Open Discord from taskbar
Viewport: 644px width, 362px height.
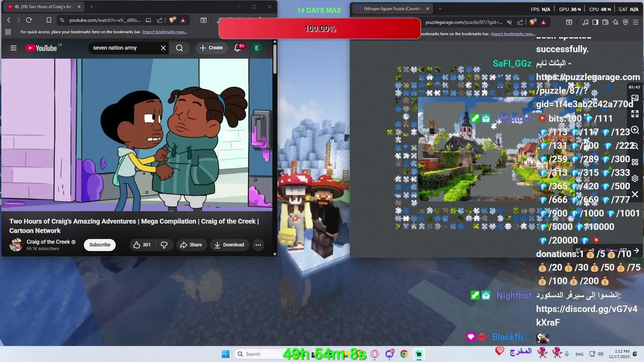(389, 354)
